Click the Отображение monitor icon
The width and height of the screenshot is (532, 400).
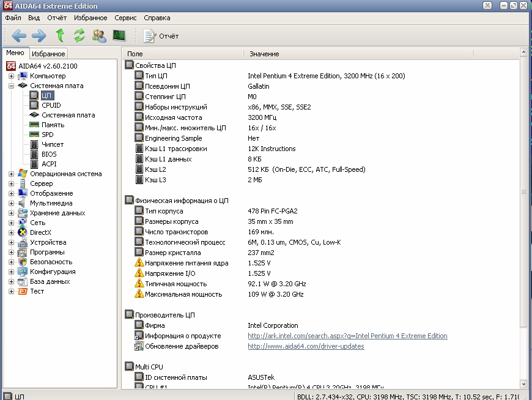coord(23,193)
